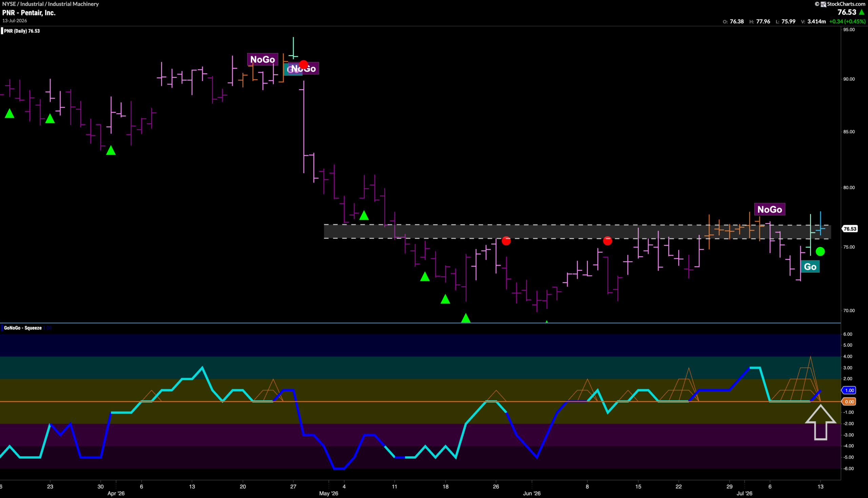Click the Jun '26 month label on the time axis
The height and width of the screenshot is (498, 868).
pos(532,493)
